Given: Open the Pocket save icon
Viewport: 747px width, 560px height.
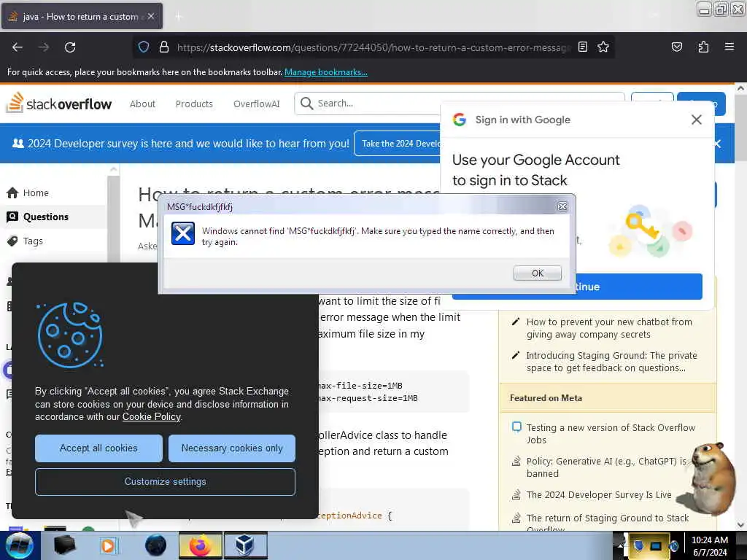Looking at the screenshot, I should coord(676,47).
